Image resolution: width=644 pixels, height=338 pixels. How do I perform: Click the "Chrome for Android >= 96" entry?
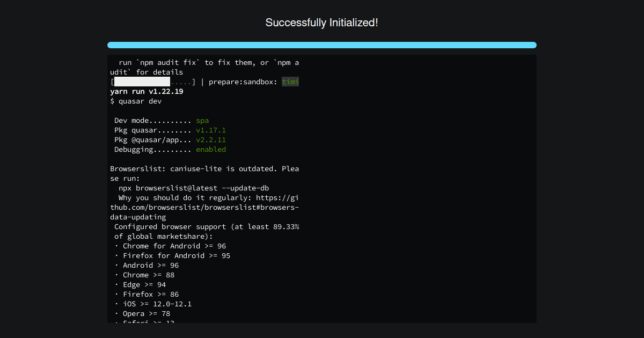(170, 246)
